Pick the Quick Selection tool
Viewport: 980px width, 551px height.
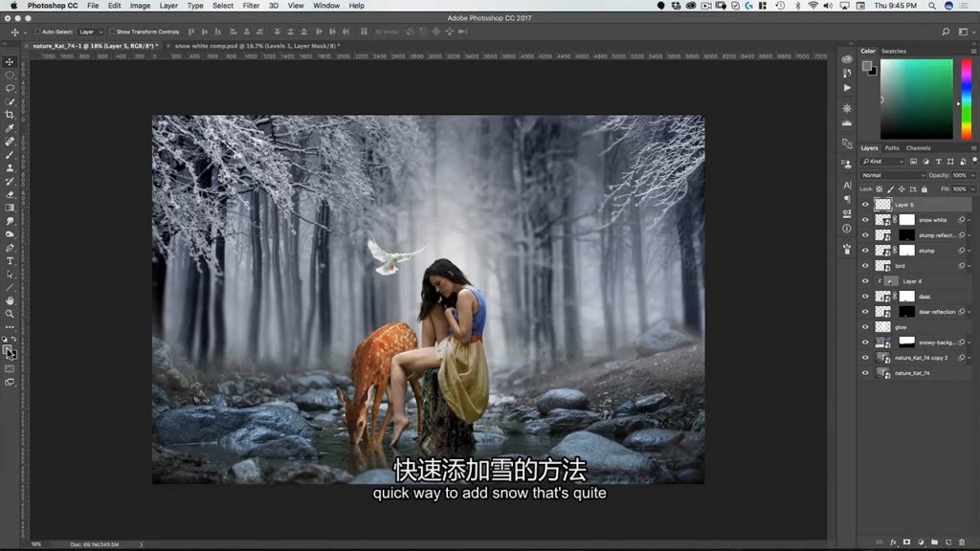coord(10,101)
